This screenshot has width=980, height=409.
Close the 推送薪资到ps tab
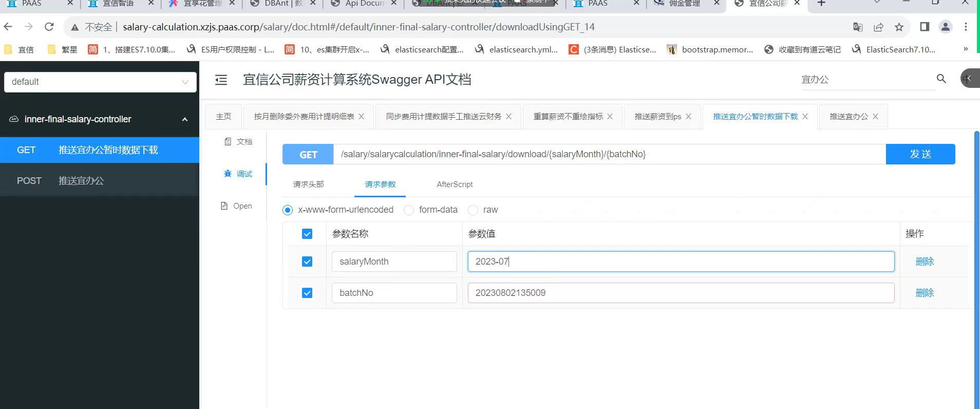click(x=688, y=117)
